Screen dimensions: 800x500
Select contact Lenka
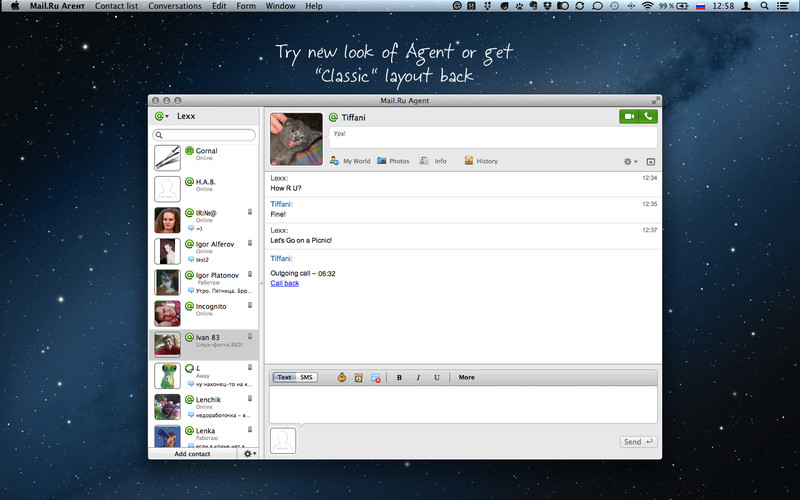point(204,435)
